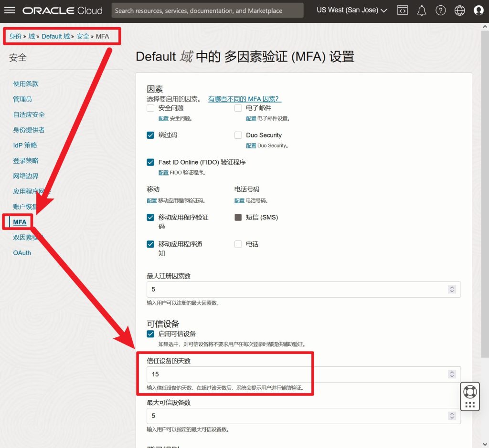
Task: Open OAuth in the security sidebar
Action: [x=22, y=253]
